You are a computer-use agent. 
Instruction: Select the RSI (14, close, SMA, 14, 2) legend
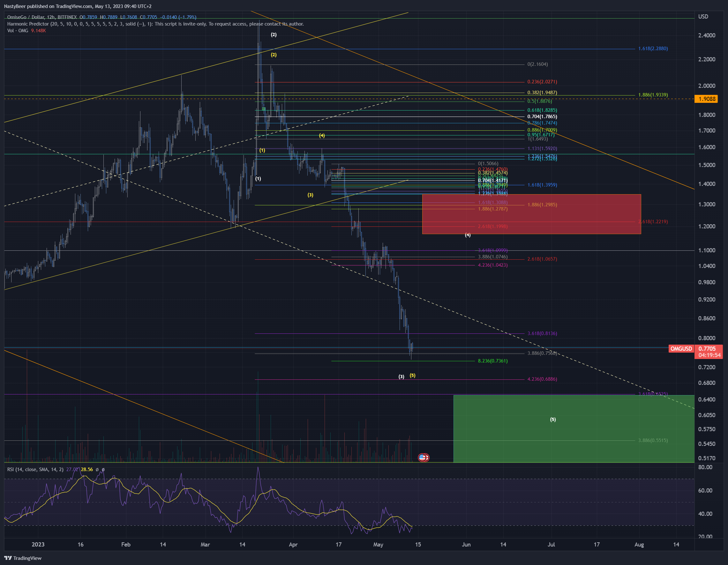click(x=35, y=469)
